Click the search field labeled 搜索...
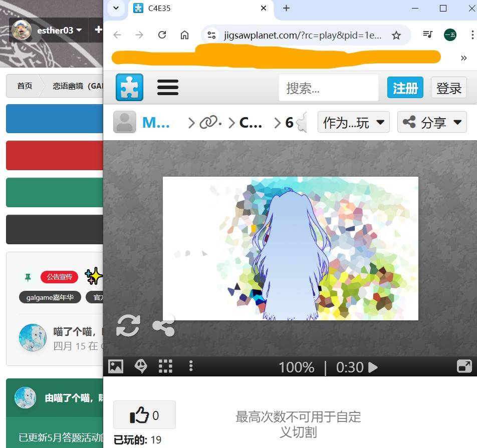The width and height of the screenshot is (477, 448). 329,88
